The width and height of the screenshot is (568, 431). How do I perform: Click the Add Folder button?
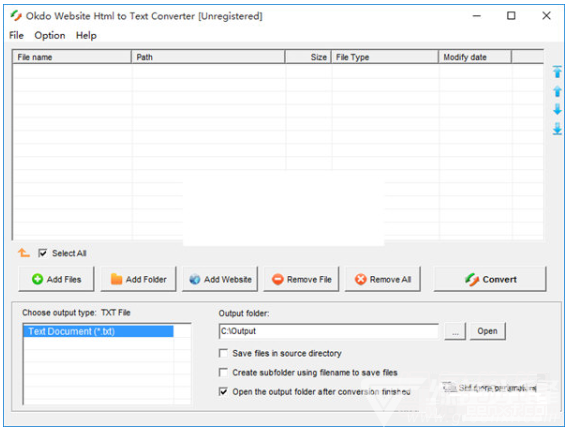coord(138,279)
